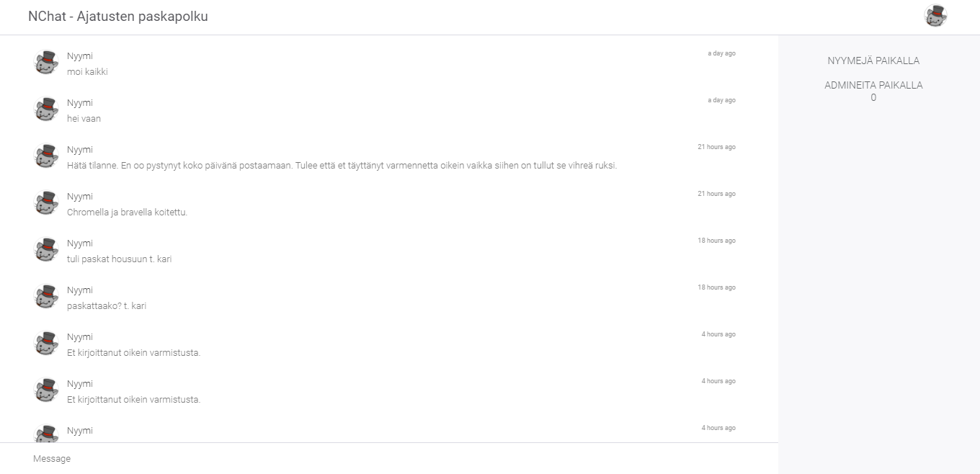Click the partially visible avatar of the bottom message
This screenshot has height=474, width=980.
(46, 434)
